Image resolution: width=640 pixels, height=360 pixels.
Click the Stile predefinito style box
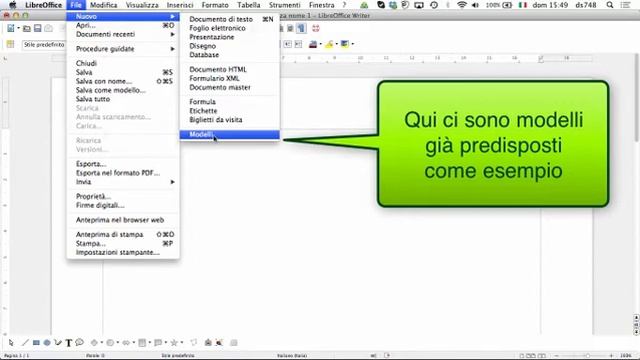44,44
